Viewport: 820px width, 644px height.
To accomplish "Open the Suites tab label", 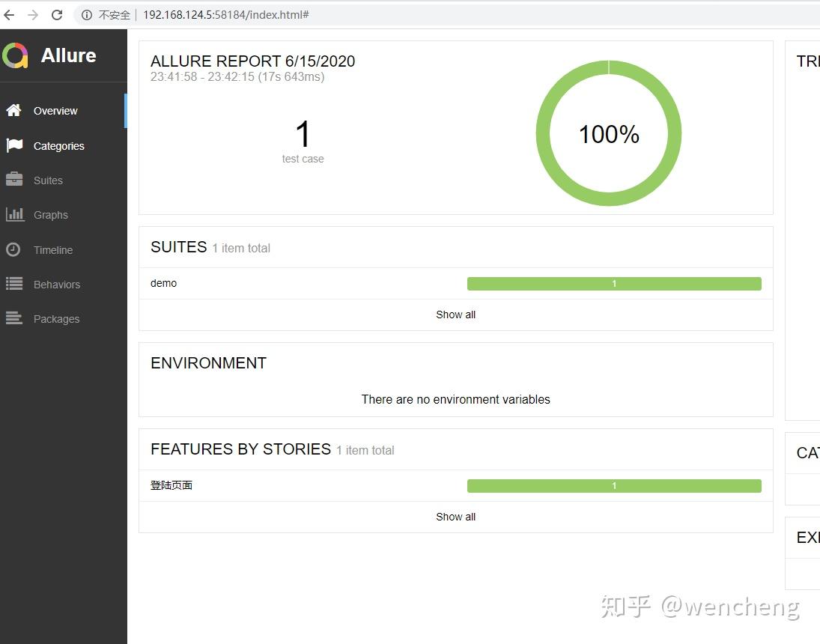I will click(x=48, y=180).
